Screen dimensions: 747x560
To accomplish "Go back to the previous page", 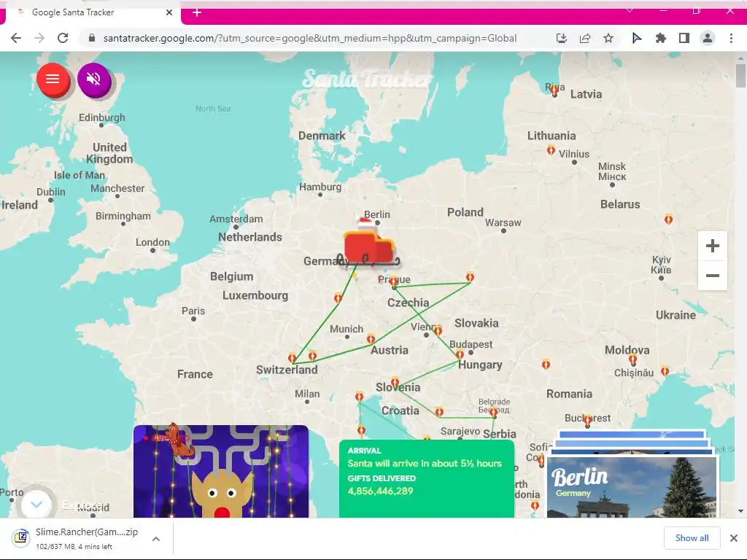I will (16, 38).
